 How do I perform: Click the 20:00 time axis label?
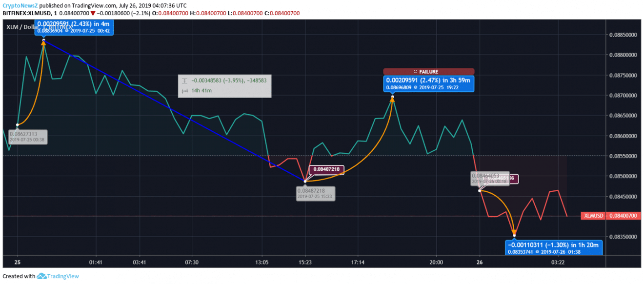[436, 262]
